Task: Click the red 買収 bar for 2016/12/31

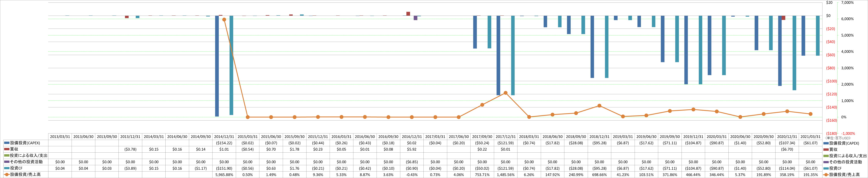Action: tap(408, 14)
